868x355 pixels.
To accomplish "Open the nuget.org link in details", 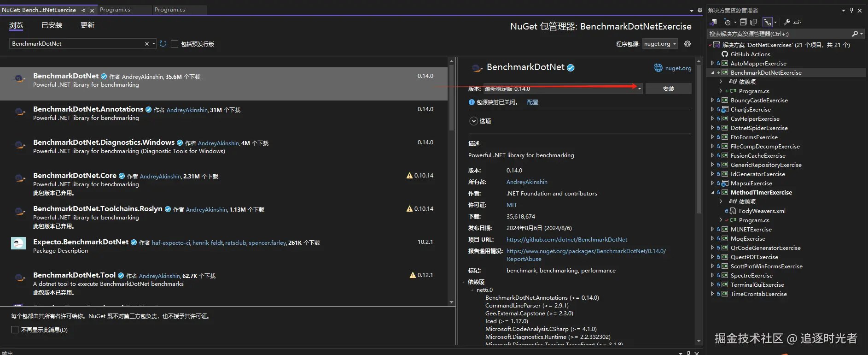I will (x=678, y=68).
